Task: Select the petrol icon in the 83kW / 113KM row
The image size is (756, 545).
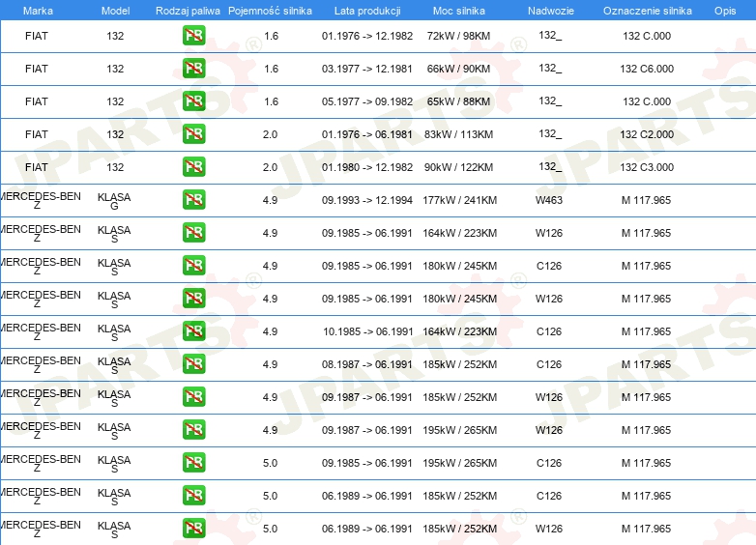Action: pos(193,133)
